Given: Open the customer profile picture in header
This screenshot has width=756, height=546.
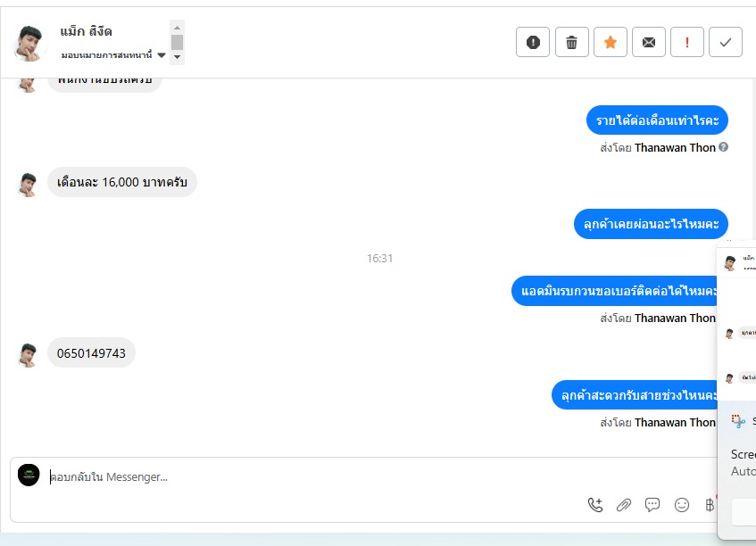Looking at the screenshot, I should (x=29, y=44).
